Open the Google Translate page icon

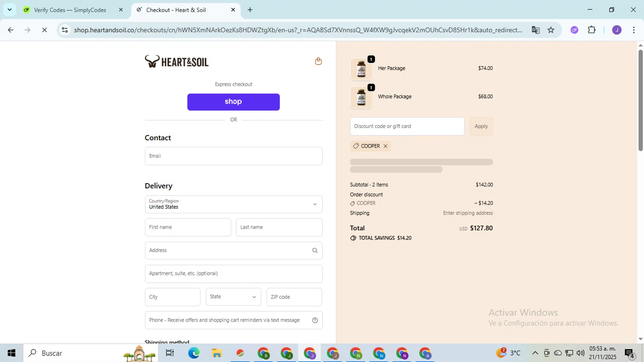535,30
